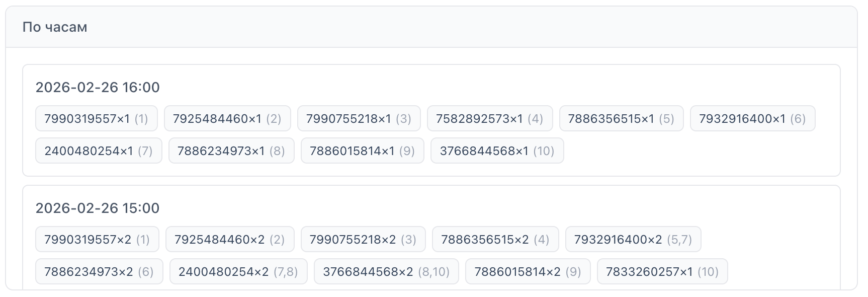Click the 7886234973×2 tag ranked (6)
Screen dimensions: 868x297
[x=99, y=272]
